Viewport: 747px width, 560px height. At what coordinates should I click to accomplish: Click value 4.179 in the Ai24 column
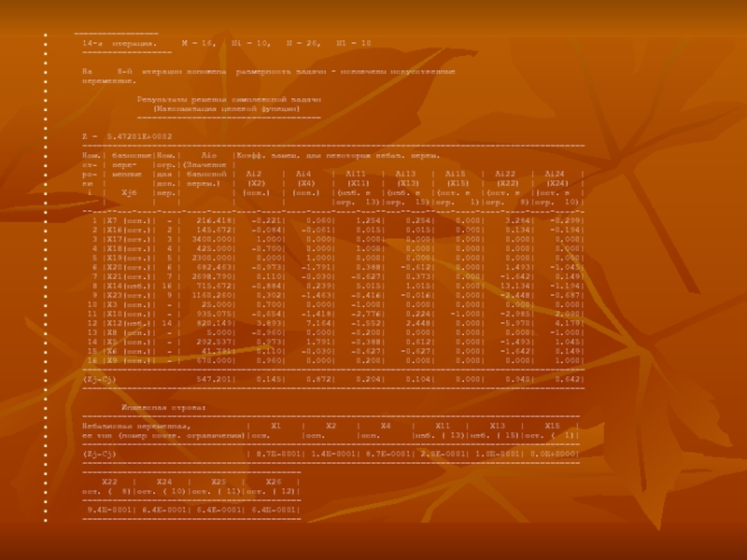click(x=567, y=323)
